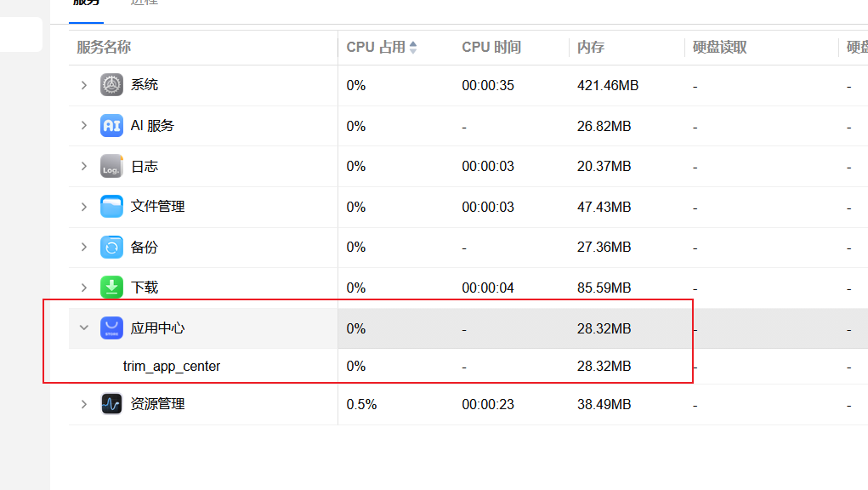Switch to the 进程 tab
Image resolution: width=868 pixels, height=490 pixels.
[x=144, y=3]
